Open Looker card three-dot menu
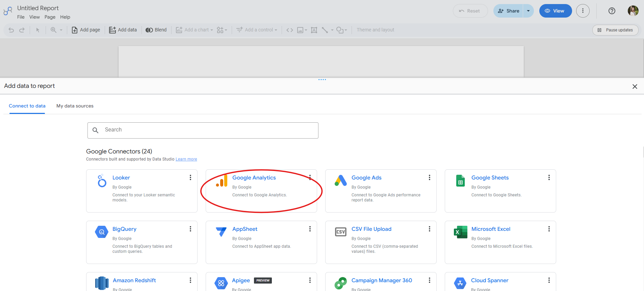 tap(190, 177)
